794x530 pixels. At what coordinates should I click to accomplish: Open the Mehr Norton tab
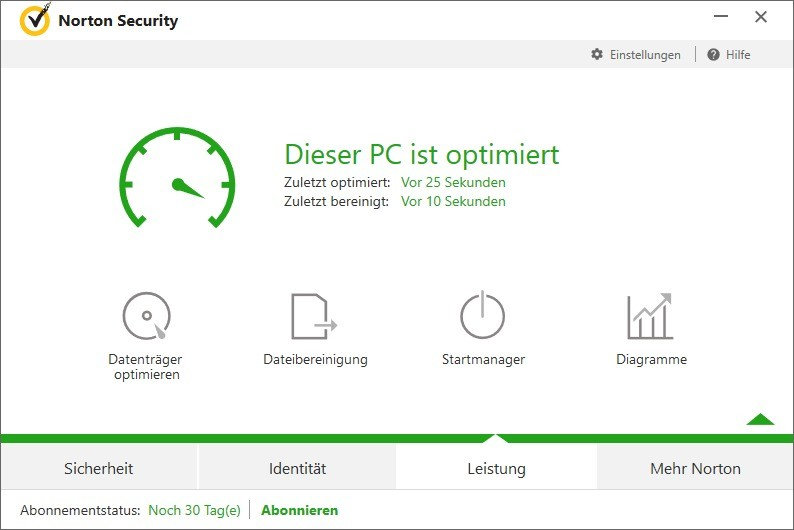point(695,468)
